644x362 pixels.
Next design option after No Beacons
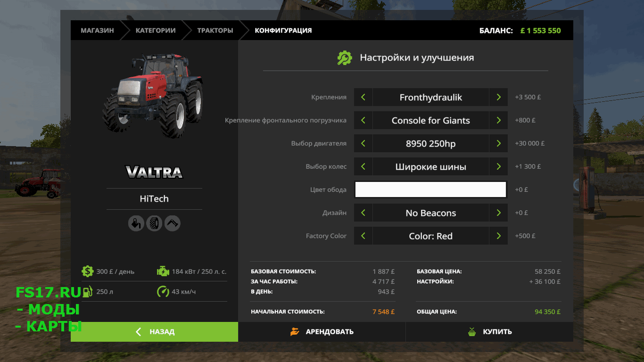click(x=498, y=213)
